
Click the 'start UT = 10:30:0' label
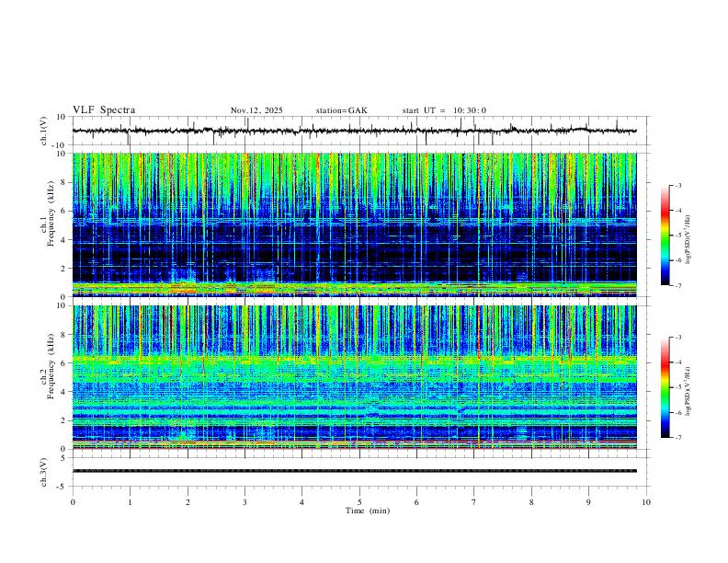point(444,110)
